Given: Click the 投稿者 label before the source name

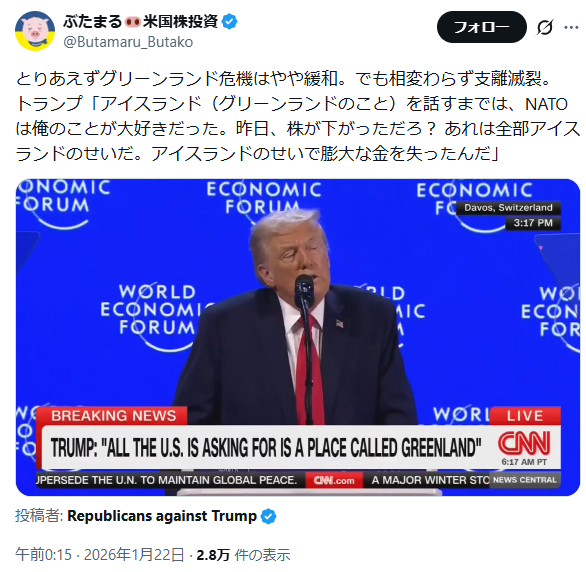Looking at the screenshot, I should pos(39,516).
